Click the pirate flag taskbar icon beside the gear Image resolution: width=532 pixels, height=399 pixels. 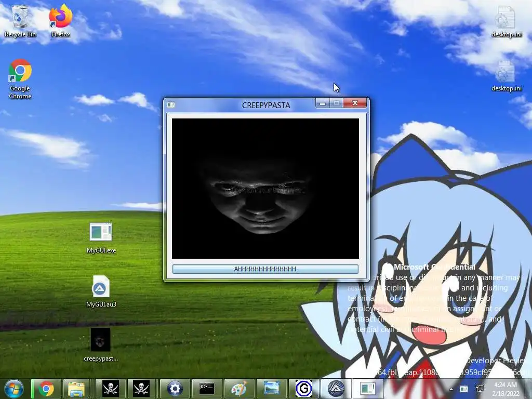tap(141, 389)
